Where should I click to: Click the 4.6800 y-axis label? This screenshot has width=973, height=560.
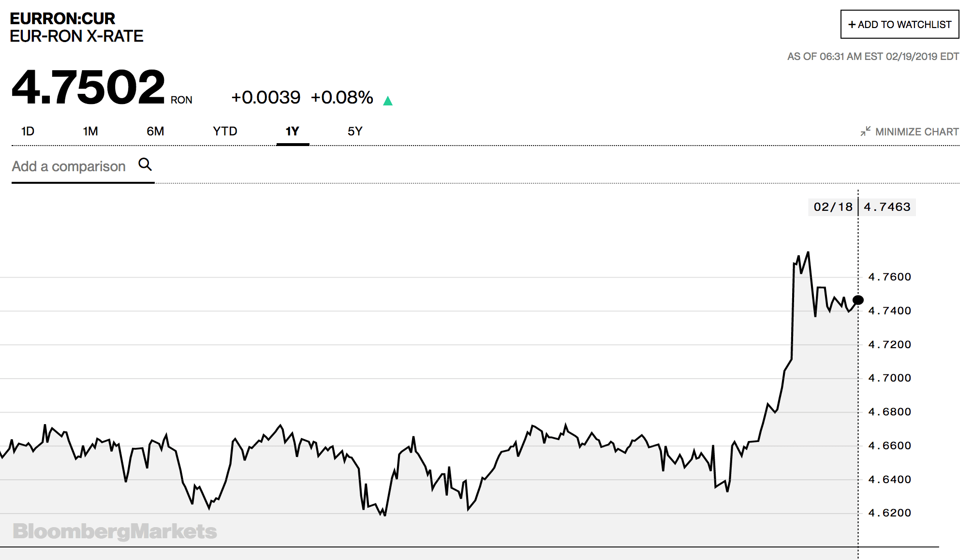click(890, 412)
